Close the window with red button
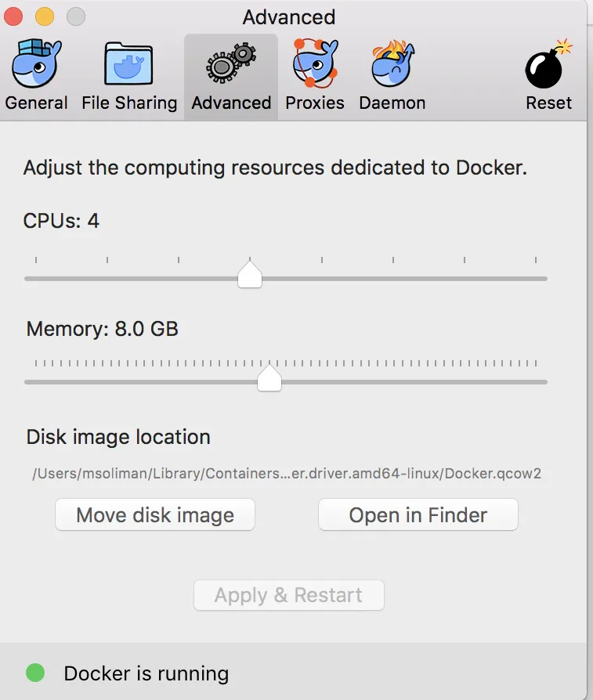 point(13,16)
